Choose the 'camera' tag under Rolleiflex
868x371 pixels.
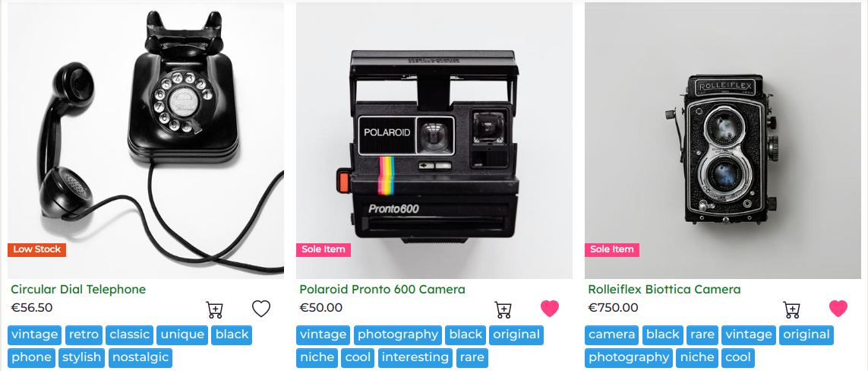coord(611,335)
